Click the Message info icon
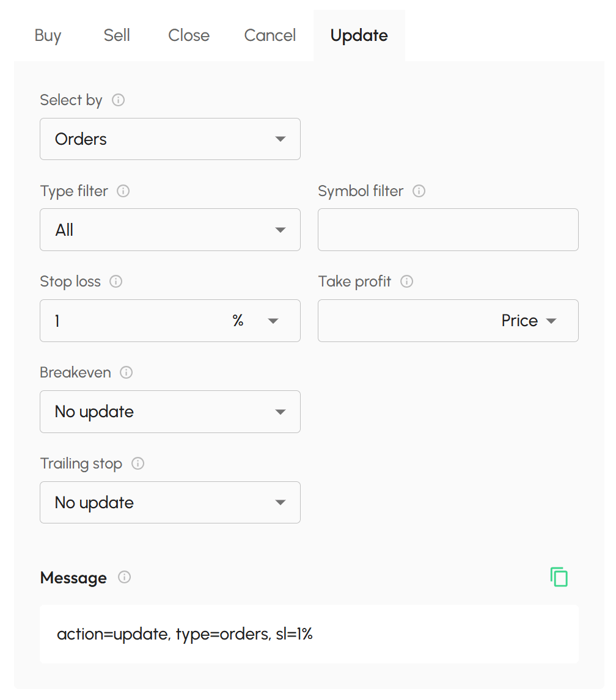616x700 pixels. tap(124, 578)
